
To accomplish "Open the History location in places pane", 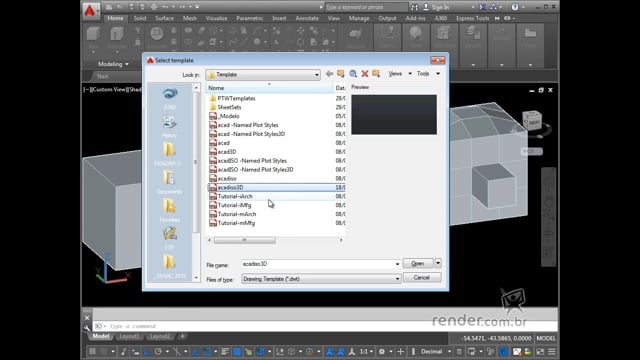I will (x=170, y=127).
